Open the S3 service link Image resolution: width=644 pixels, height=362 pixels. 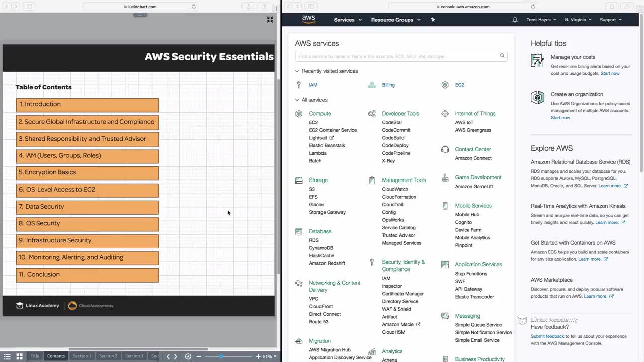(x=312, y=189)
